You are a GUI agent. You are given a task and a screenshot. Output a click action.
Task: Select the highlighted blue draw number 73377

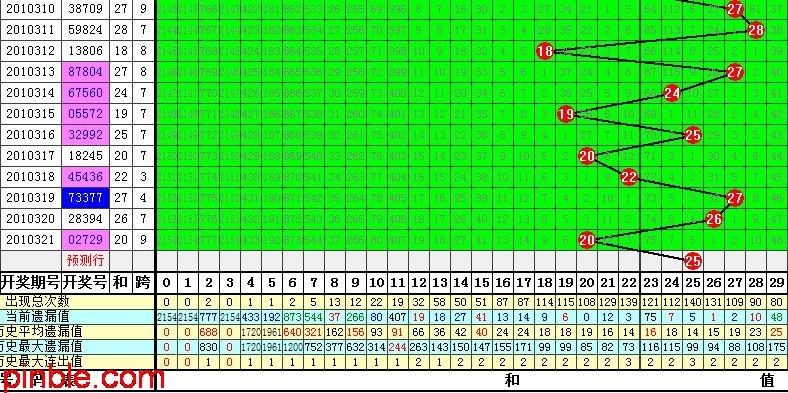click(x=85, y=198)
